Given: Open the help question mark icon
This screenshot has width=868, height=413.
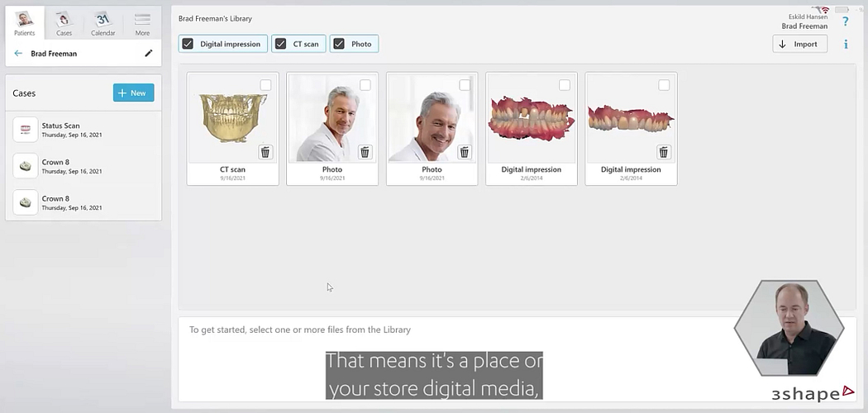Looking at the screenshot, I should [845, 21].
